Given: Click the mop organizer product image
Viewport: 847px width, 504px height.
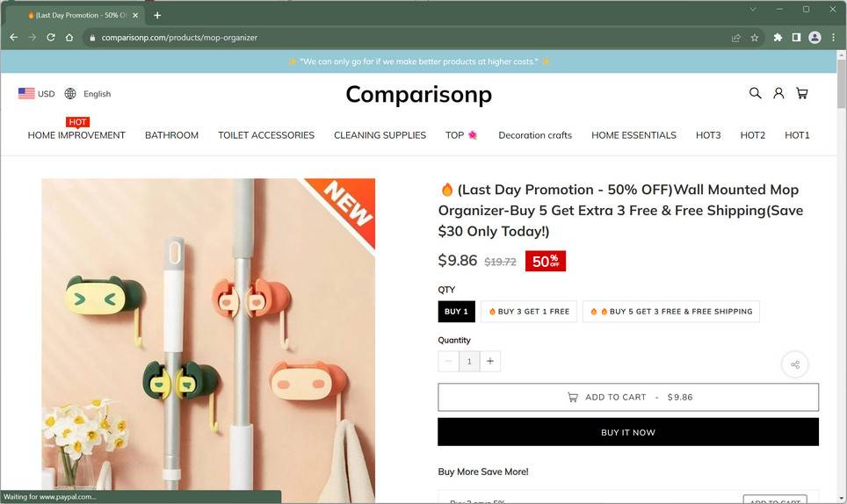Looking at the screenshot, I should coord(208,341).
